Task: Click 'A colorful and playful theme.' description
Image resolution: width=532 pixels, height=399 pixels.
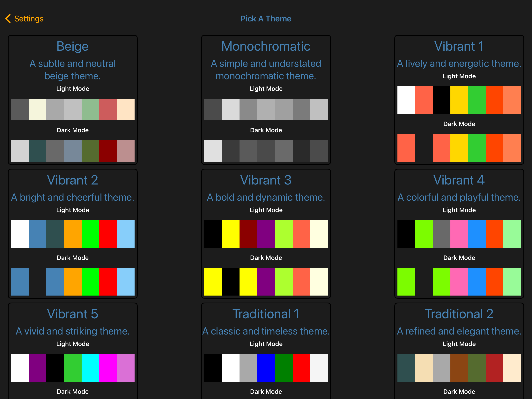Action: [x=459, y=197]
